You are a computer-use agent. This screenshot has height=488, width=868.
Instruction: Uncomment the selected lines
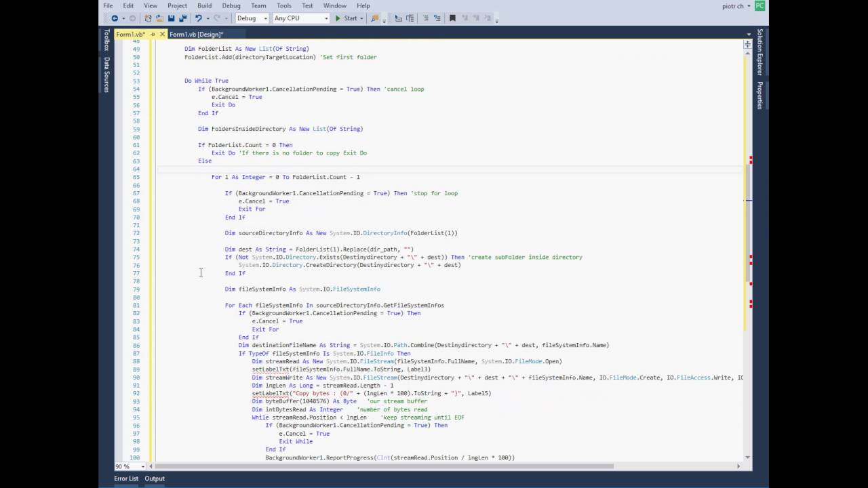click(437, 18)
